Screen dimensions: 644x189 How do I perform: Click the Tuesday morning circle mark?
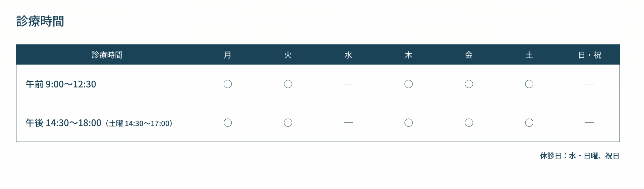288,84
